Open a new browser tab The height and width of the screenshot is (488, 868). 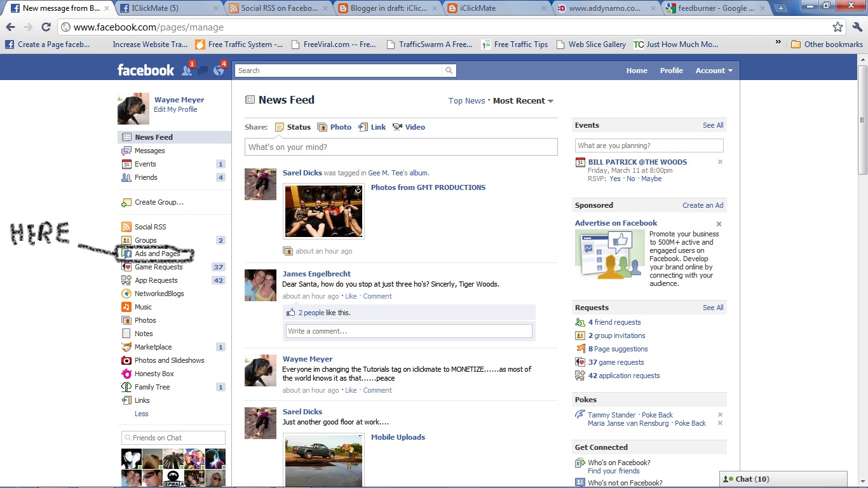(781, 8)
